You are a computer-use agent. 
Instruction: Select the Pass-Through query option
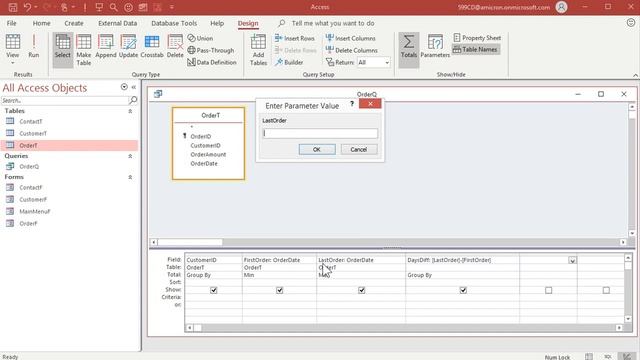click(211, 50)
